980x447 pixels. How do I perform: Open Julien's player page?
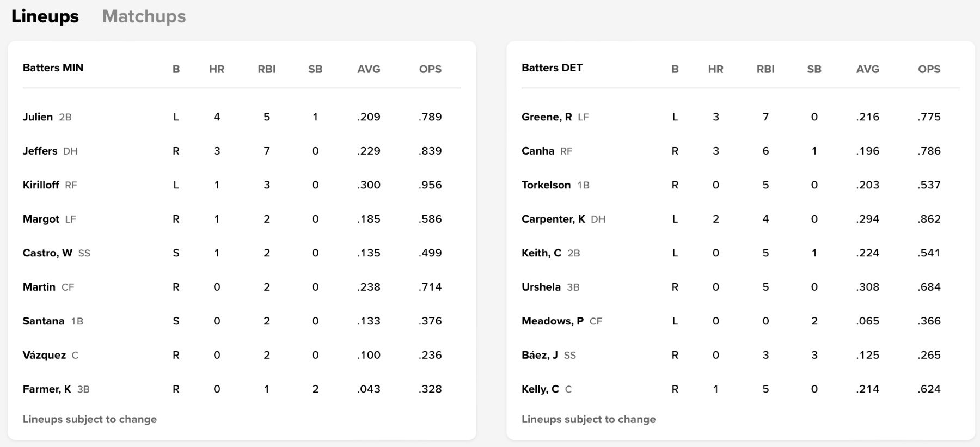click(x=38, y=117)
